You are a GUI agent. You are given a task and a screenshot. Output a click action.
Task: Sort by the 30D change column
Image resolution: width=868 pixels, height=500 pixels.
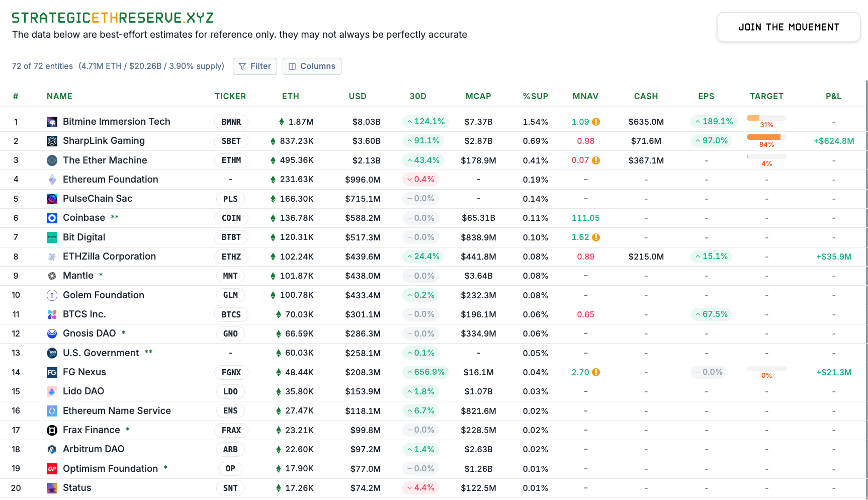point(418,96)
